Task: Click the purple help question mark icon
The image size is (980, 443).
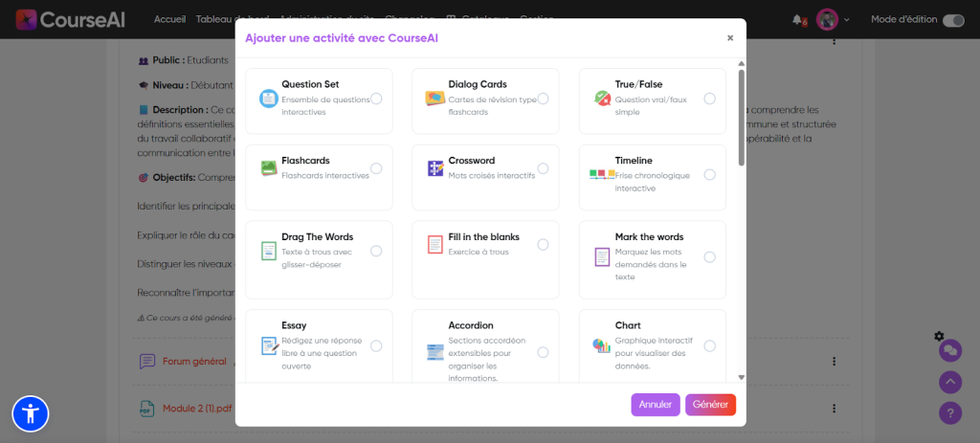Action: (950, 413)
